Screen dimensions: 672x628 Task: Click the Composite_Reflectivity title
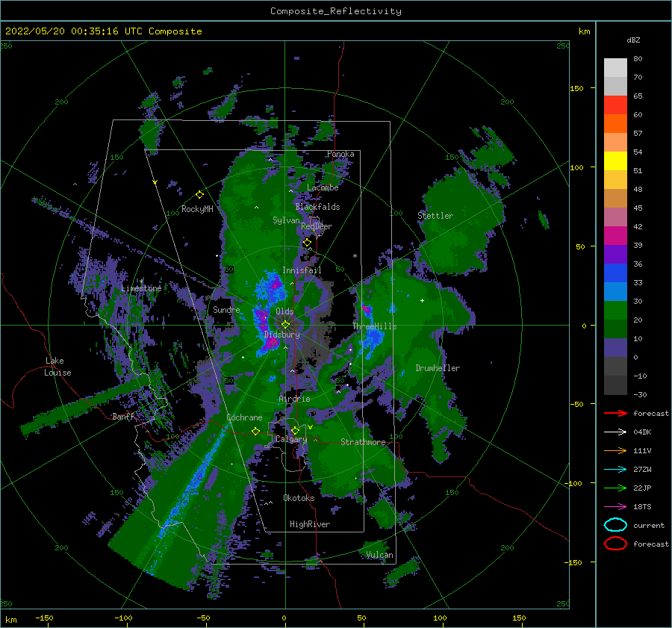(x=336, y=11)
